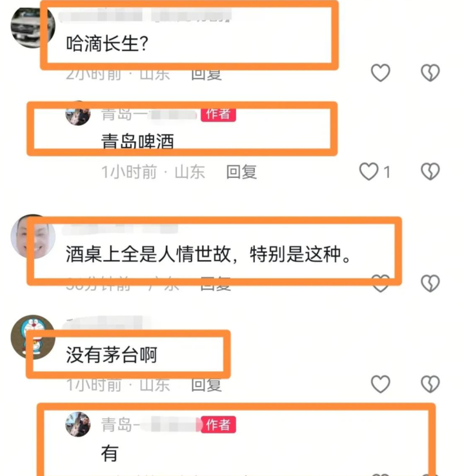Open the author avatar beside '青岛啤酒' reply
464x476 pixels.
(x=77, y=114)
